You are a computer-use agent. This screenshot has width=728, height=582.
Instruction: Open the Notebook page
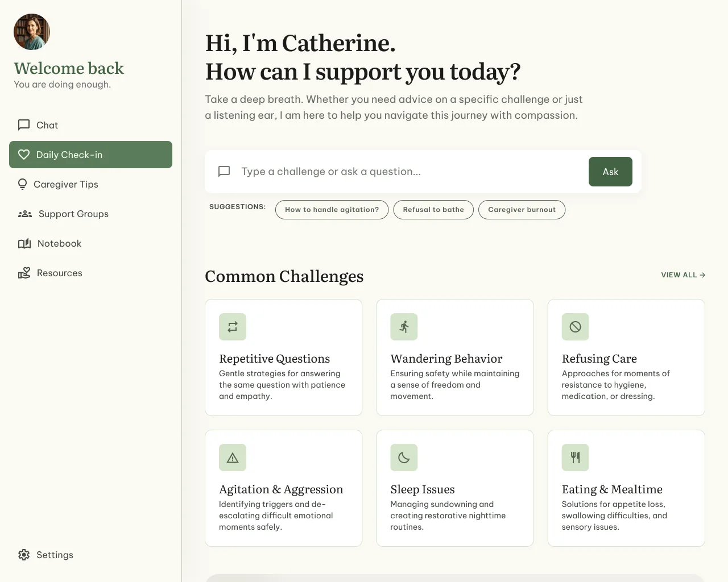(90, 243)
